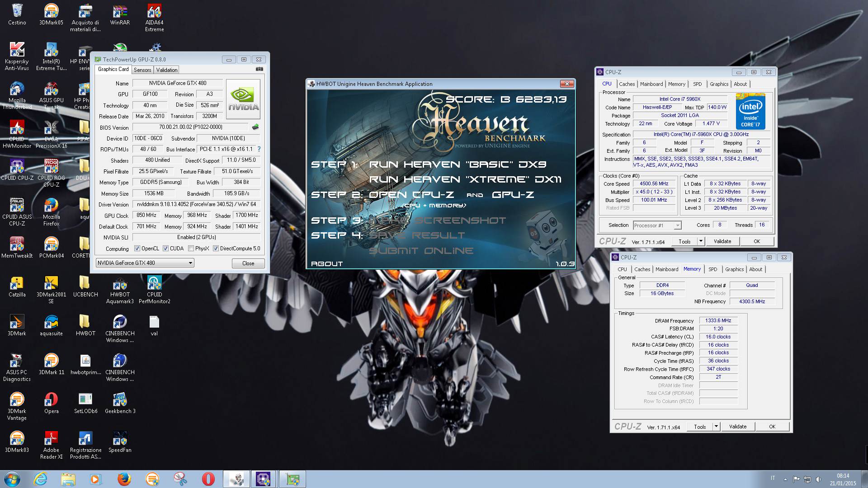Open Catzilla desktop icon
Image resolution: width=868 pixels, height=488 pixels.
pyautogui.click(x=17, y=286)
